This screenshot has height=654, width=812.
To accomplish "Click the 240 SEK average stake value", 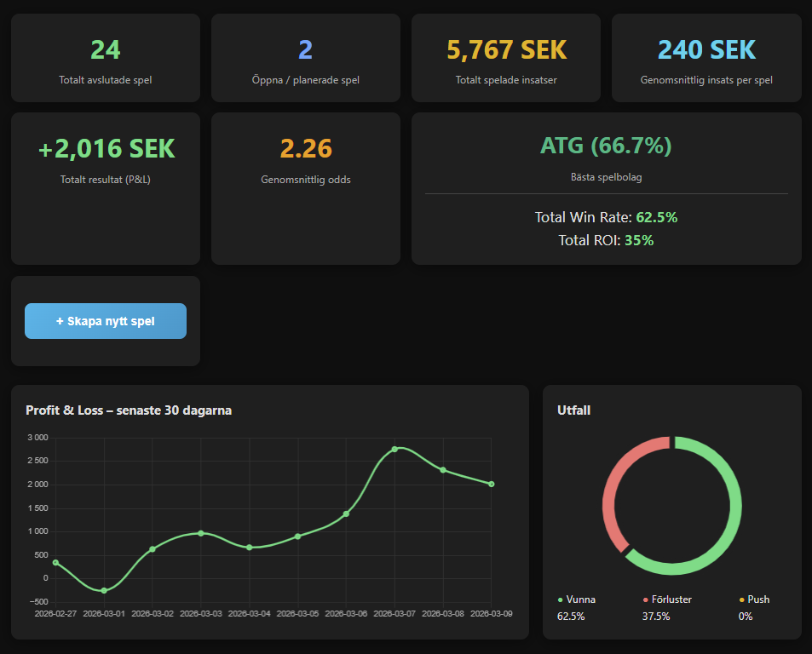I will click(x=706, y=50).
